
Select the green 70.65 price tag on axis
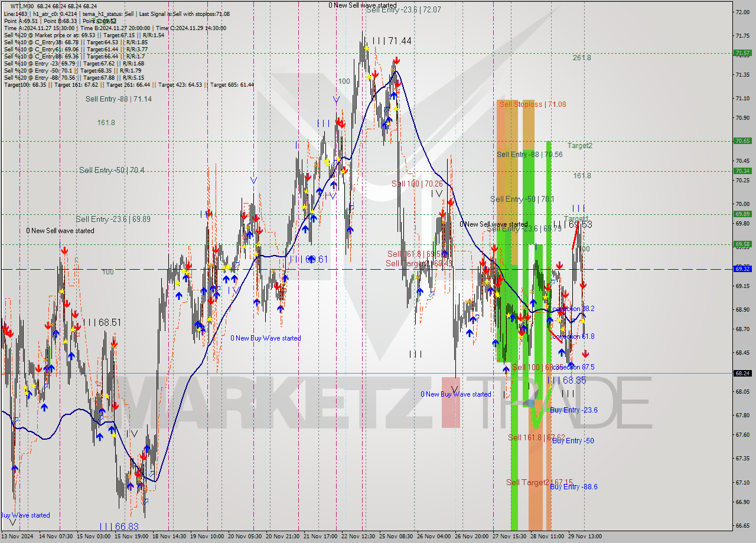(742, 140)
